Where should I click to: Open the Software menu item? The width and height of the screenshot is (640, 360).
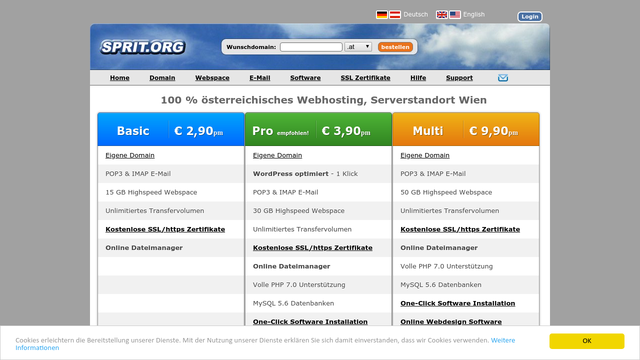[305, 78]
